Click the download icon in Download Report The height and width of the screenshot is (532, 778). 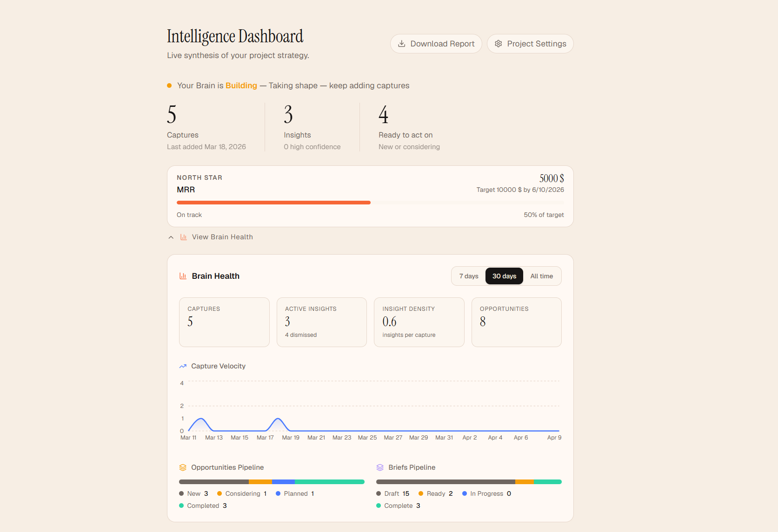click(402, 44)
